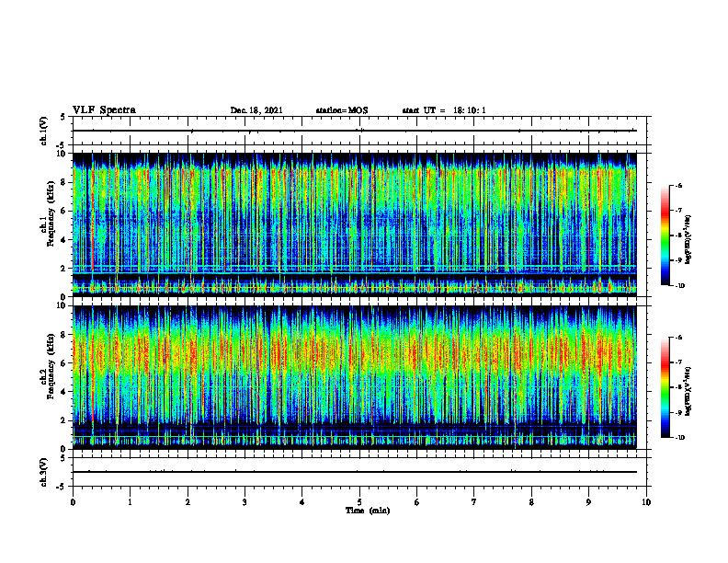Viewport: 728px width, 563px height.
Task: Click the "station=MOS" header label
Action: [342, 110]
